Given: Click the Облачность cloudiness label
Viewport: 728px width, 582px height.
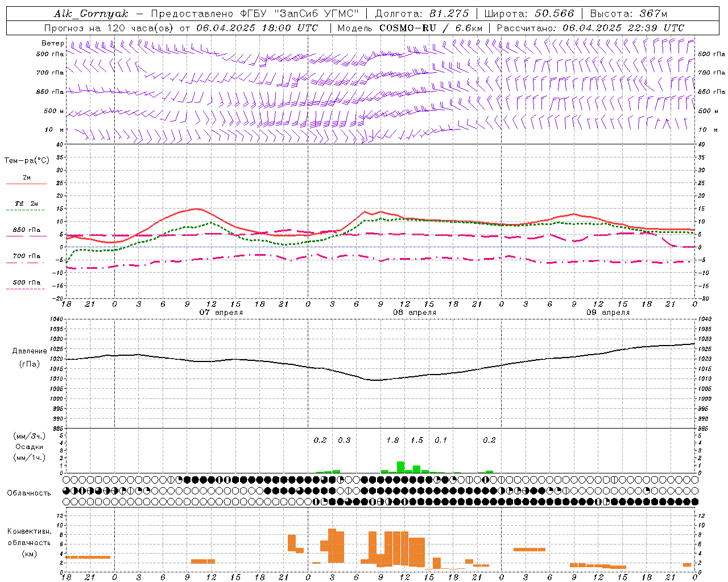Looking at the screenshot, I should coord(29,493).
